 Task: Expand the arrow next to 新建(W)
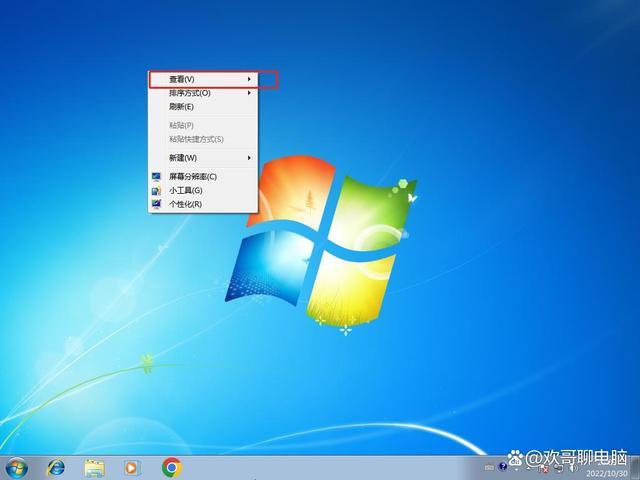[x=249, y=158]
